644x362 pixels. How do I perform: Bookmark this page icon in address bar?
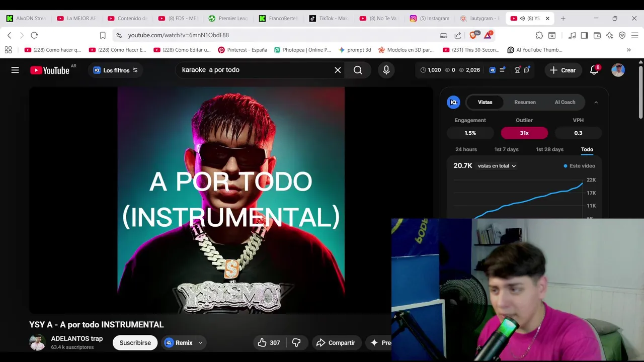[103, 35]
